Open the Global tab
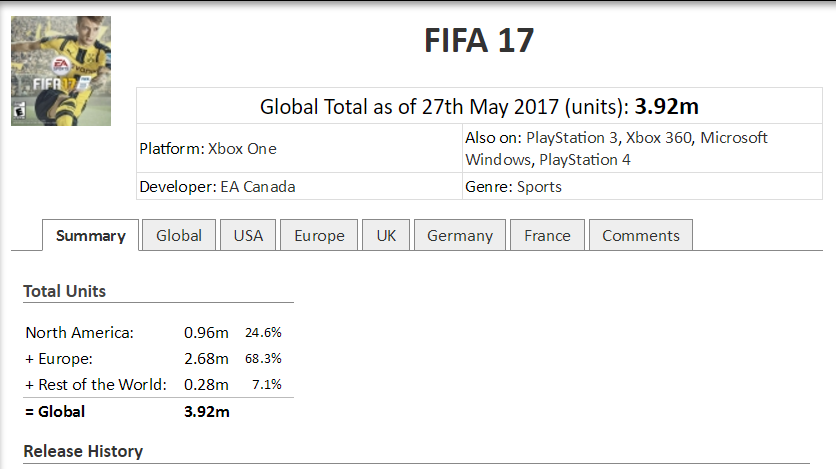 179,236
